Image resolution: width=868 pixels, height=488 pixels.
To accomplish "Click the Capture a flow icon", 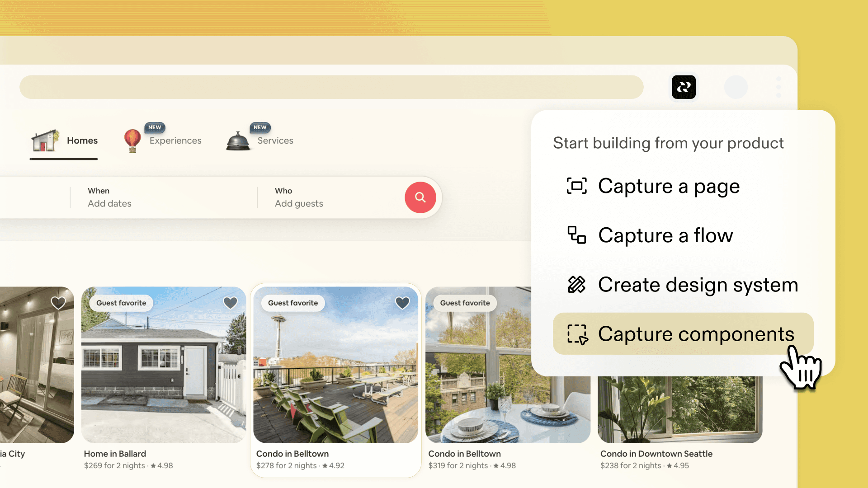I will click(576, 235).
